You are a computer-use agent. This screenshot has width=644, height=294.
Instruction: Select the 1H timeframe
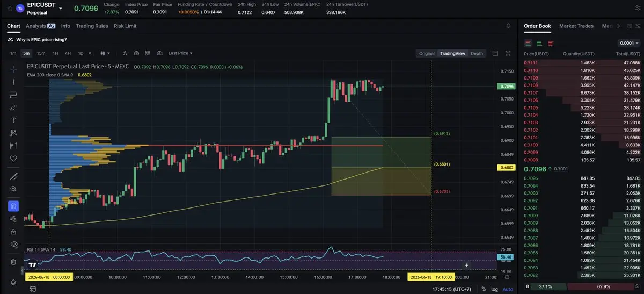[x=55, y=53]
